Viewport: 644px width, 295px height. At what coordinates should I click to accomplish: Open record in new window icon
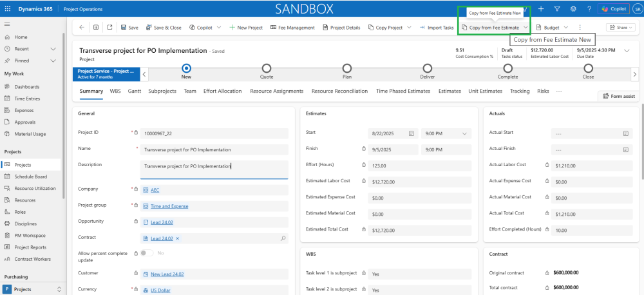(109, 28)
